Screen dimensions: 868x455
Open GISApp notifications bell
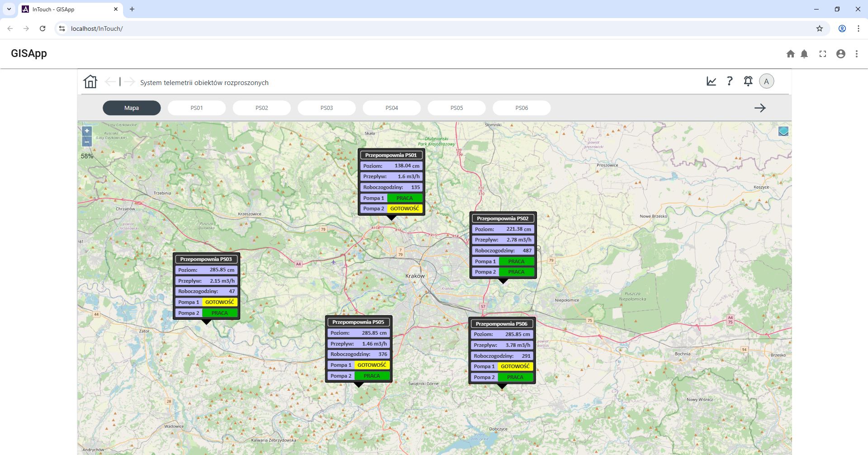[x=804, y=54]
